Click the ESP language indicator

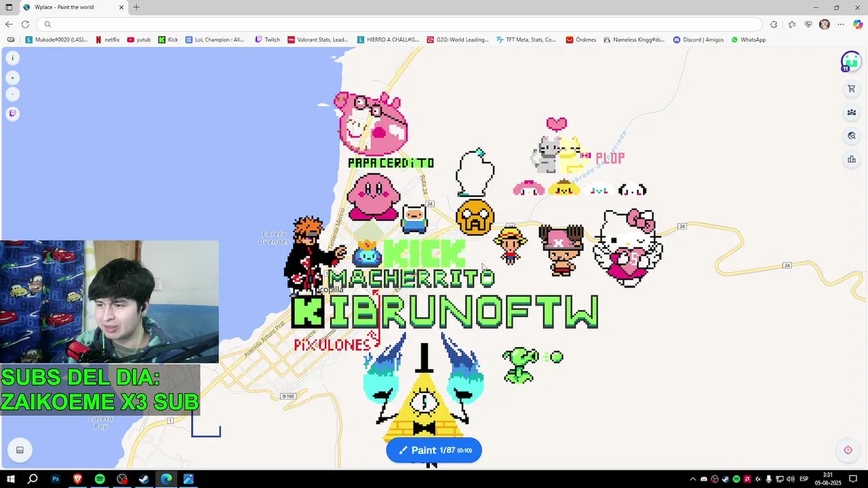click(x=804, y=479)
